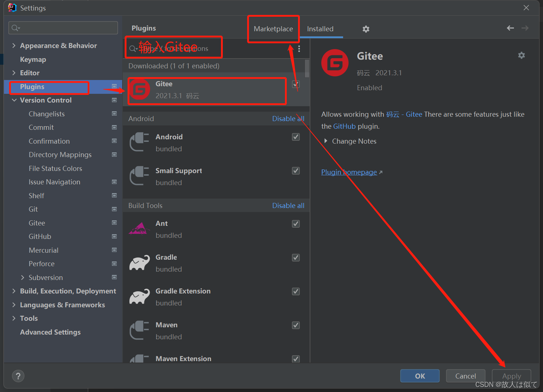The height and width of the screenshot is (392, 543).
Task: Click project-level icon beside Commit
Action: (x=114, y=127)
